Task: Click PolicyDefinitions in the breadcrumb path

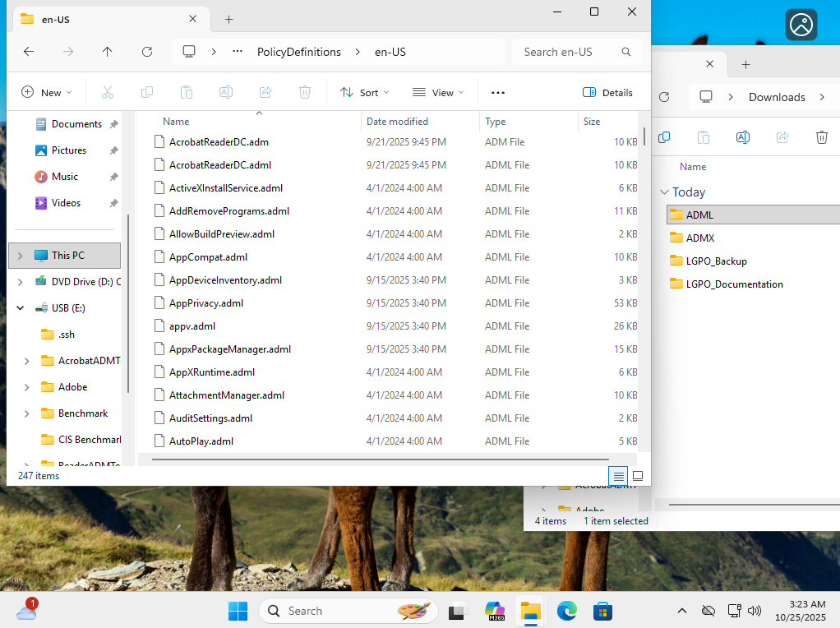Action: [x=298, y=52]
